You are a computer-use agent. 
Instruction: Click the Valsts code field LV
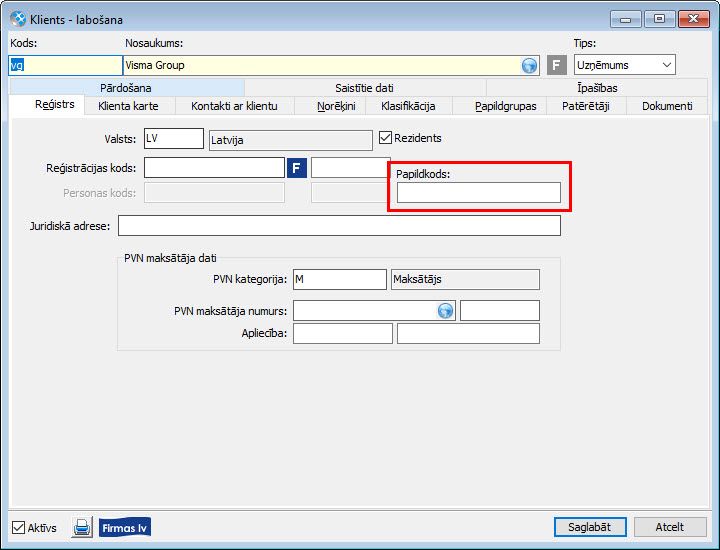pyautogui.click(x=174, y=139)
